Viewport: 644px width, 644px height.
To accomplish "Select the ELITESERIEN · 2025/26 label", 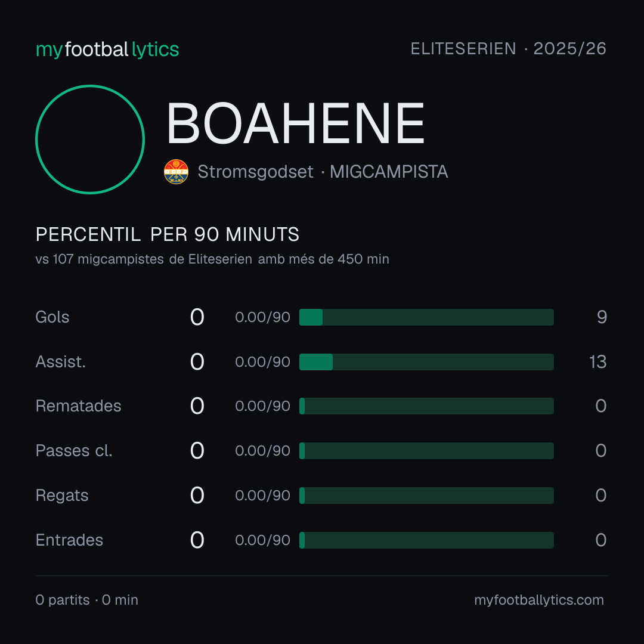I will pyautogui.click(x=509, y=48).
